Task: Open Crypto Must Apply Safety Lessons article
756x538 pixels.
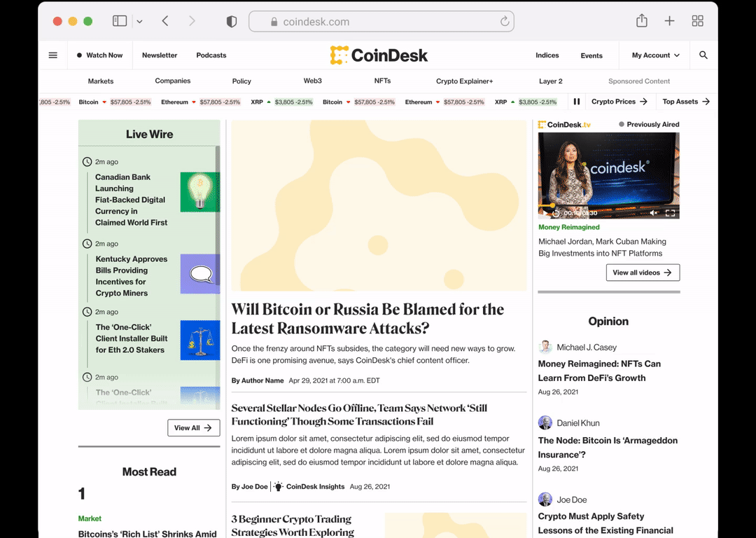Action: point(605,523)
